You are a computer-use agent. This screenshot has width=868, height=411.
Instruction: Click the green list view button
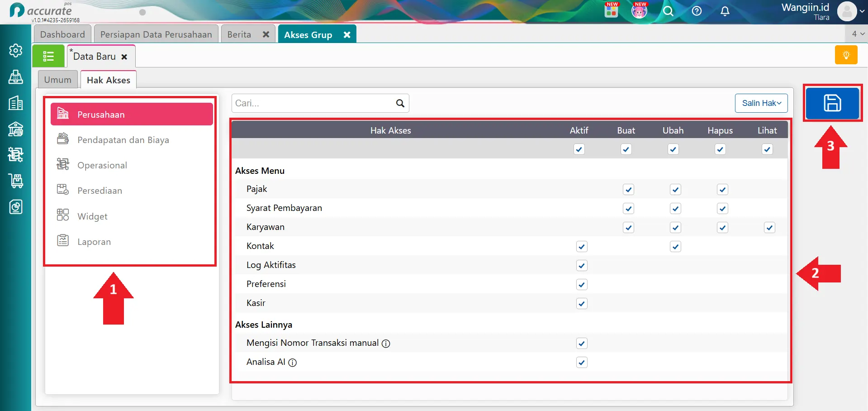coord(48,56)
